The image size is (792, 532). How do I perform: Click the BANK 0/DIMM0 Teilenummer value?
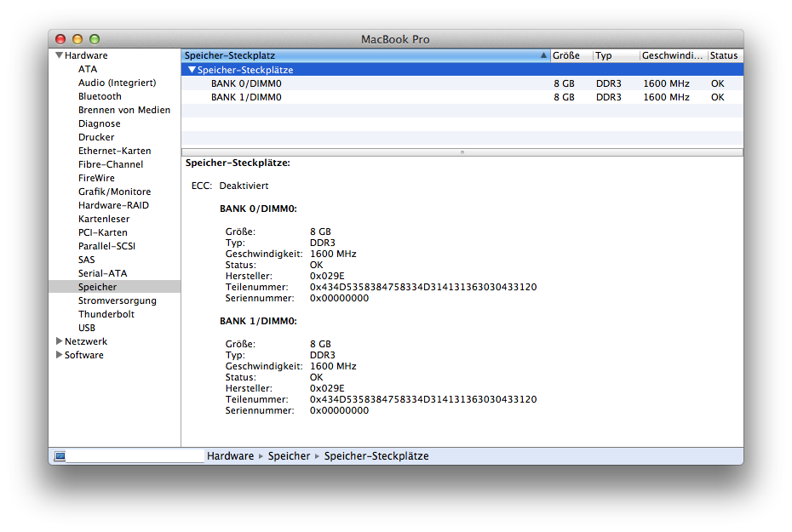pos(423,287)
